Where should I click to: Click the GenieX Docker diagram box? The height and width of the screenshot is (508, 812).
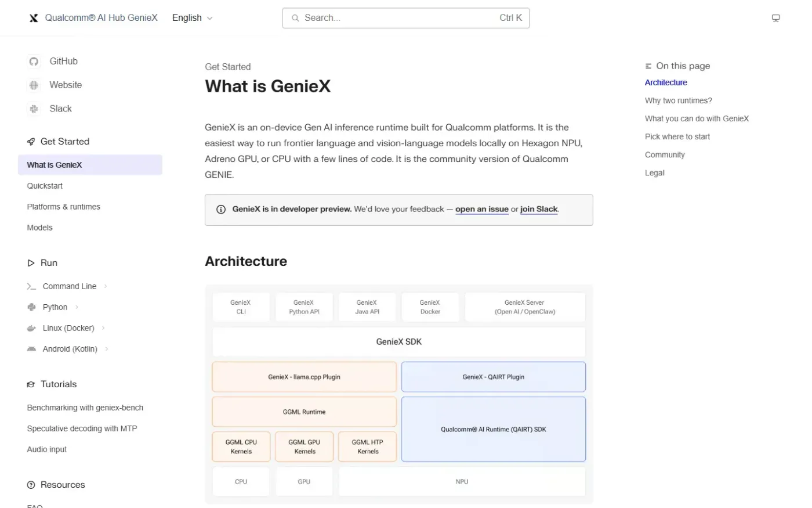(430, 307)
